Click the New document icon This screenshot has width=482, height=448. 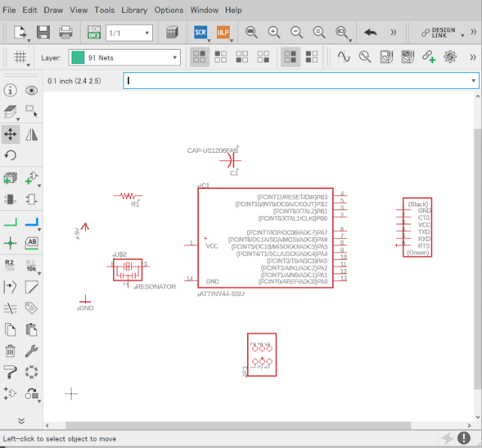click(x=20, y=32)
